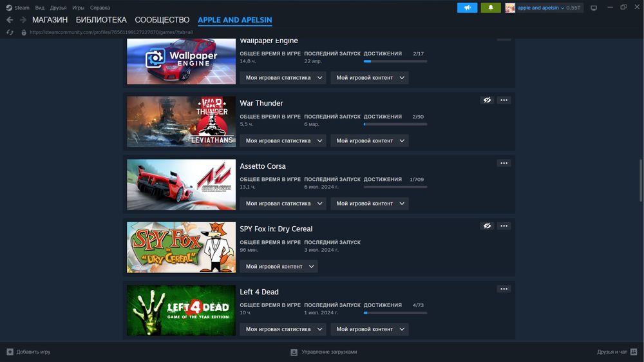Open the apple and apelsin account dropdown

[x=540, y=8]
